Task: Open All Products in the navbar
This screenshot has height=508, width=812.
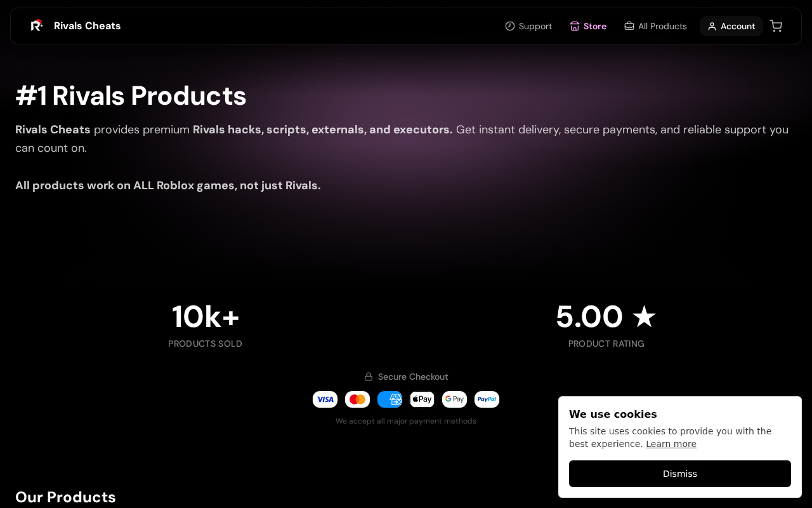Action: click(655, 26)
